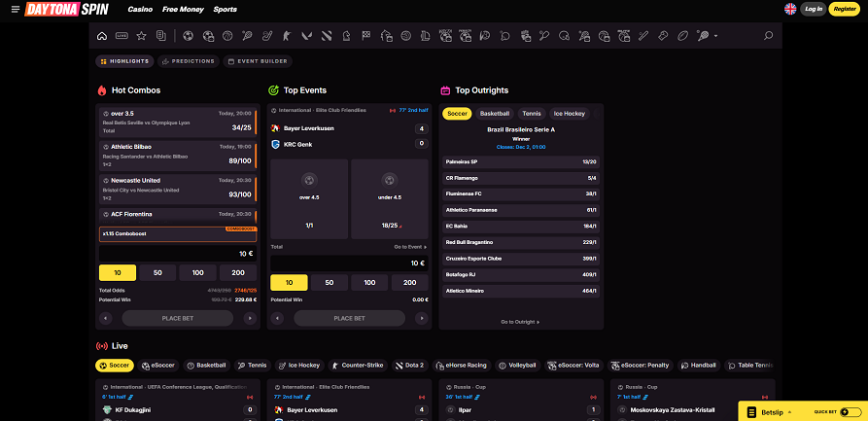Image resolution: width=868 pixels, height=421 pixels.
Task: Show next Hot Combos card
Action: pyautogui.click(x=250, y=319)
